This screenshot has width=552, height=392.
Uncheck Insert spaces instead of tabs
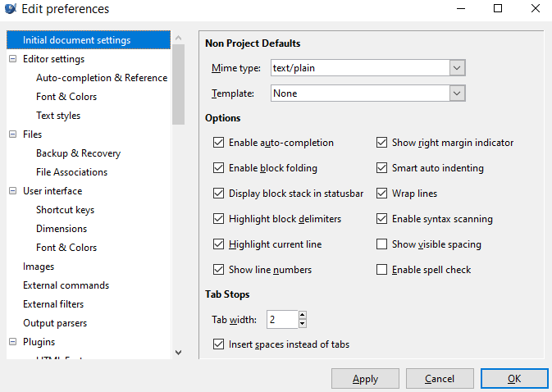pos(218,344)
